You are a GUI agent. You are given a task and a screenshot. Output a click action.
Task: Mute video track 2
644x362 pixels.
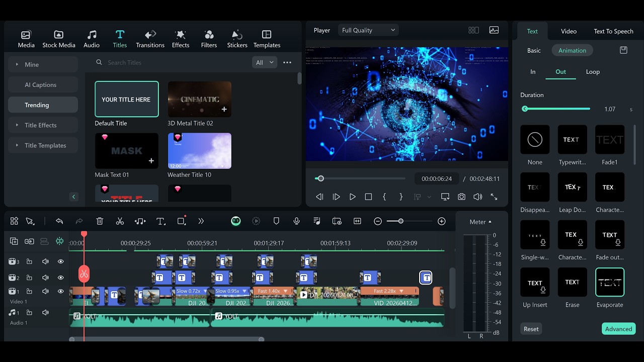coord(45,278)
